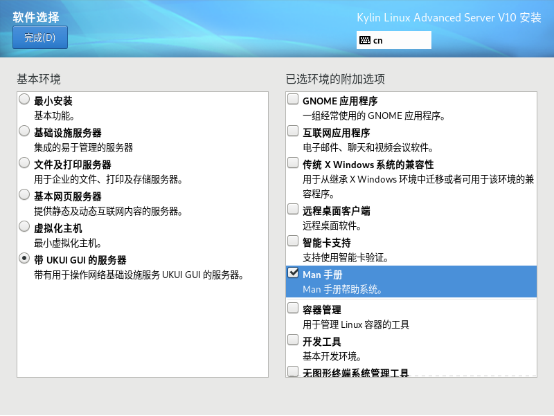
Task: Choose the 文件及打印服务器 radio button
Action: (24, 163)
